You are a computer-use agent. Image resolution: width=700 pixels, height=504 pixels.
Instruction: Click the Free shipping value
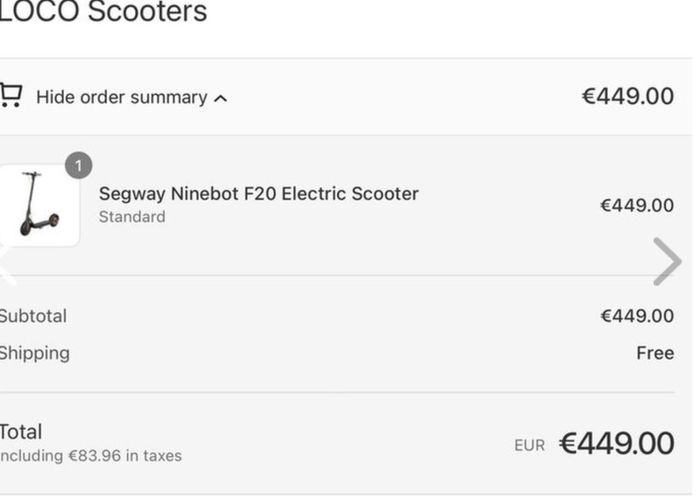coord(655,353)
